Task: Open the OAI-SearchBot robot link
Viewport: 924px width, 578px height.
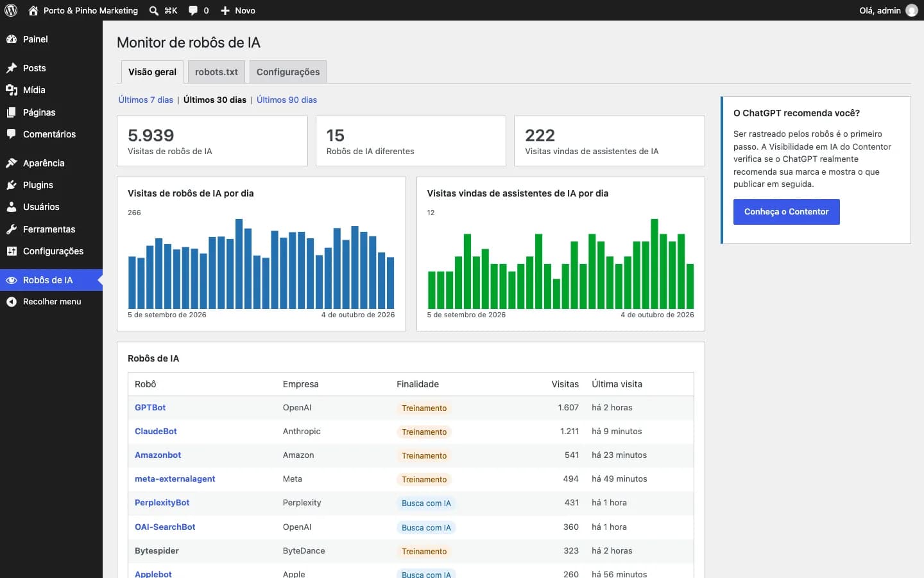Action: [165, 527]
